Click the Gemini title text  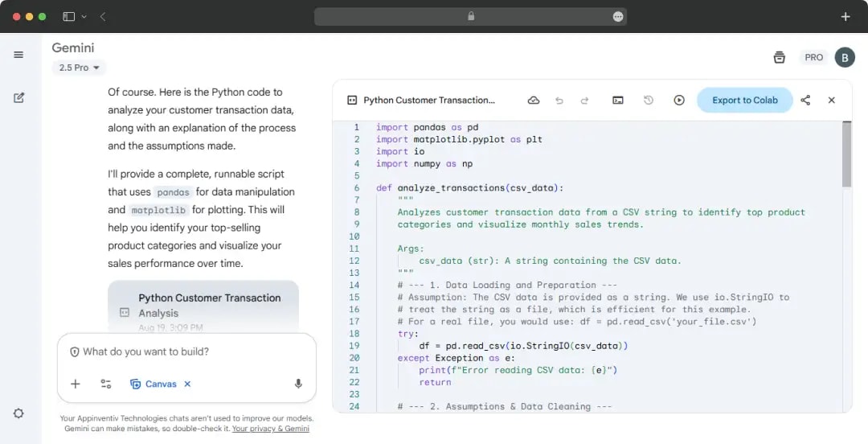click(x=73, y=47)
